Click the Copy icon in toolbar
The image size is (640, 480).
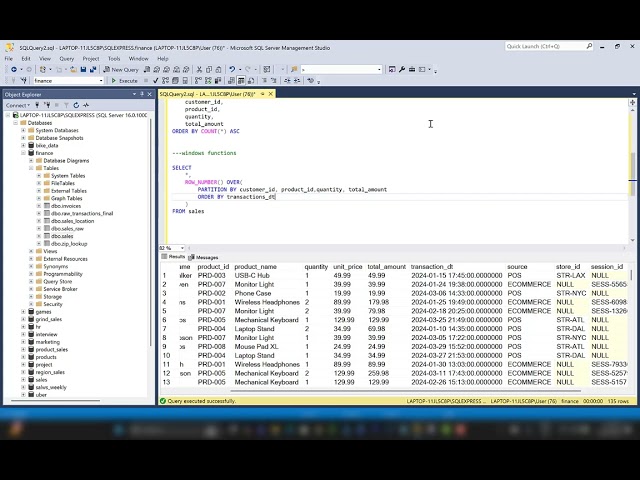209,69
